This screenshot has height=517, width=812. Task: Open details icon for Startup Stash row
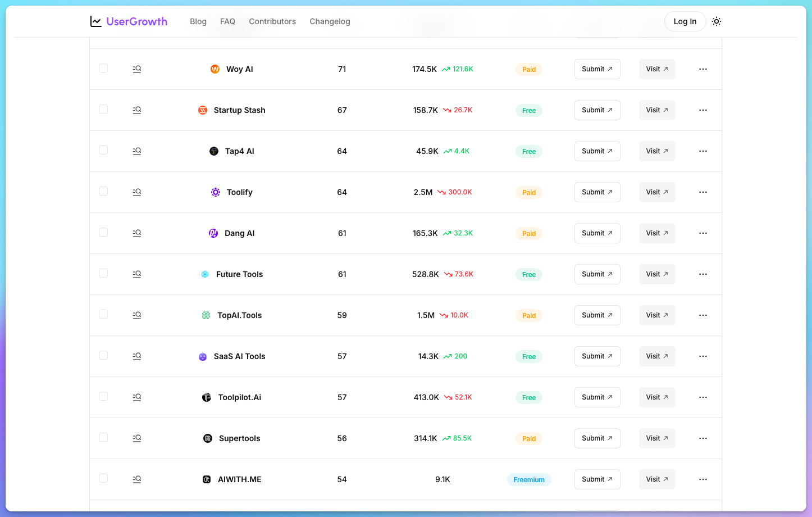click(137, 110)
